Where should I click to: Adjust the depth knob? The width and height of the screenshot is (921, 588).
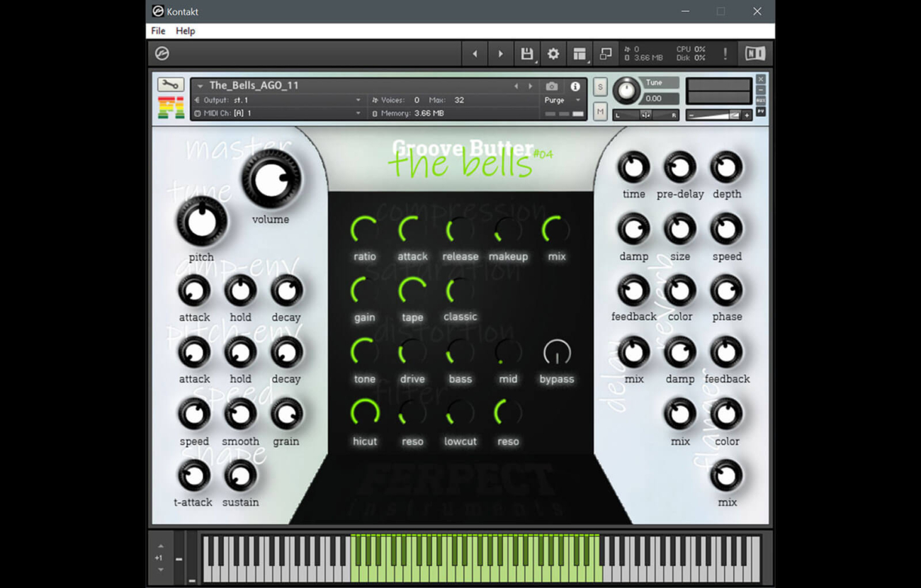(x=726, y=168)
